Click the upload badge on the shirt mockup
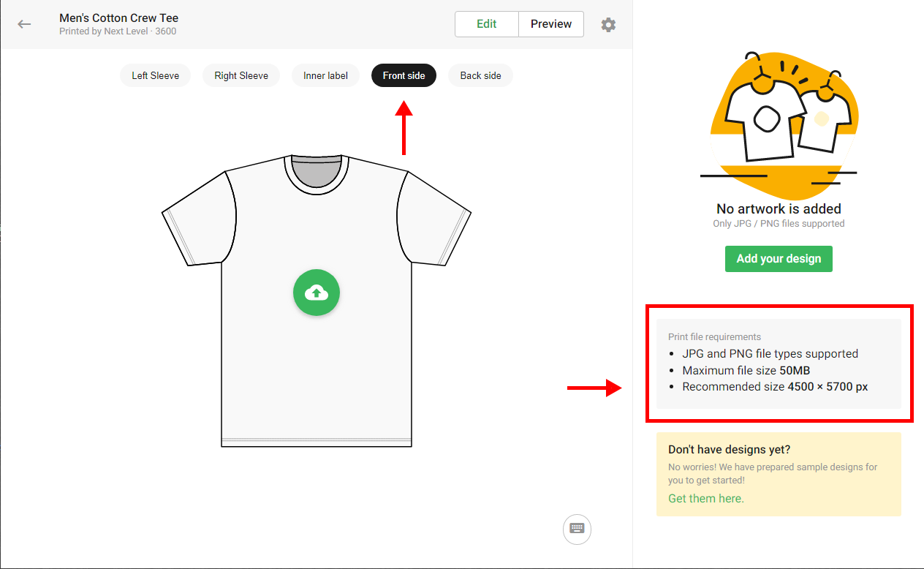 (x=317, y=293)
